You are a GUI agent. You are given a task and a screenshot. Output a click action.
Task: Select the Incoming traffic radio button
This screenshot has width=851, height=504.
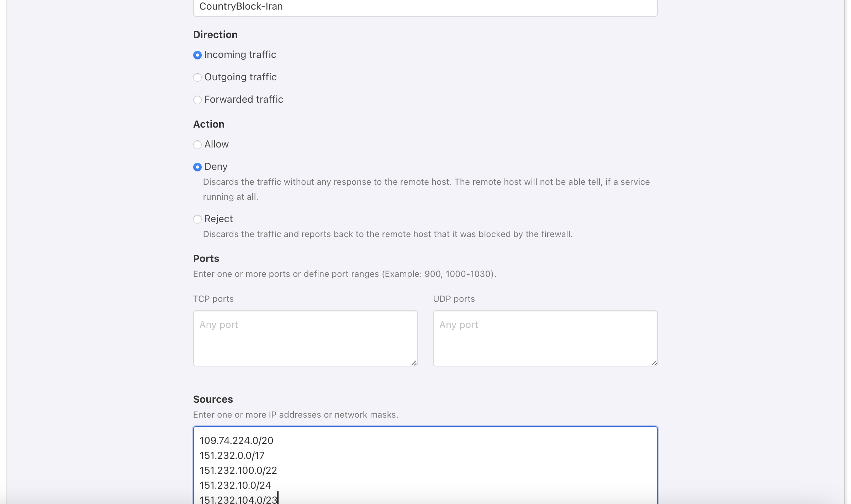(x=197, y=55)
